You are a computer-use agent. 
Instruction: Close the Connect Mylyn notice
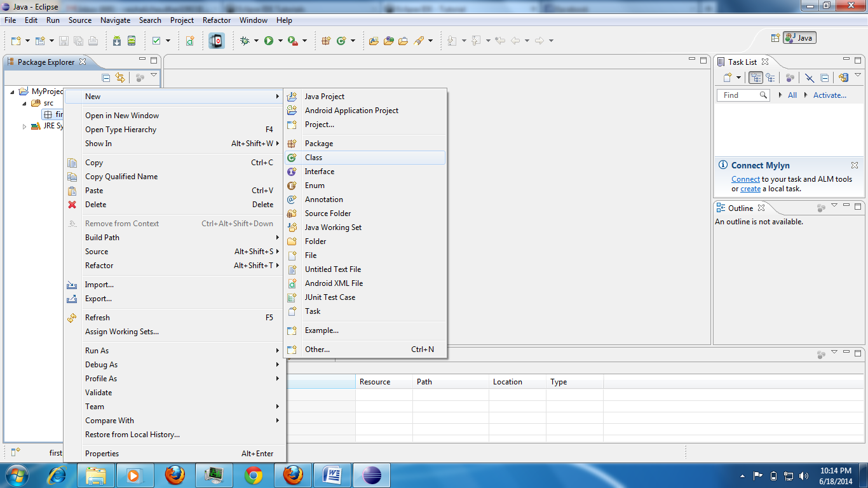pyautogui.click(x=855, y=165)
